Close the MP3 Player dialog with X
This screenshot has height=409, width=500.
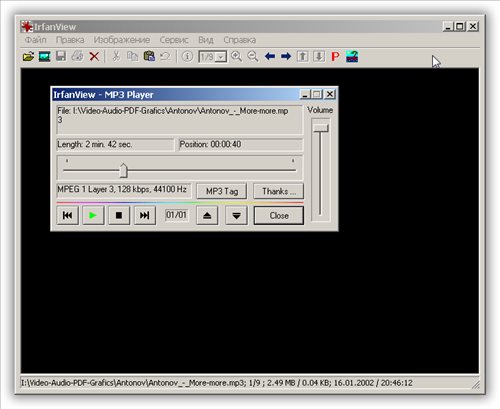(x=330, y=94)
